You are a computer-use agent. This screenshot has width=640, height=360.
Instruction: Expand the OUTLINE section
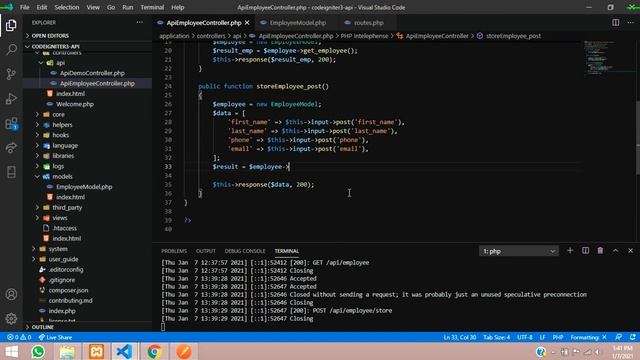tap(87, 327)
